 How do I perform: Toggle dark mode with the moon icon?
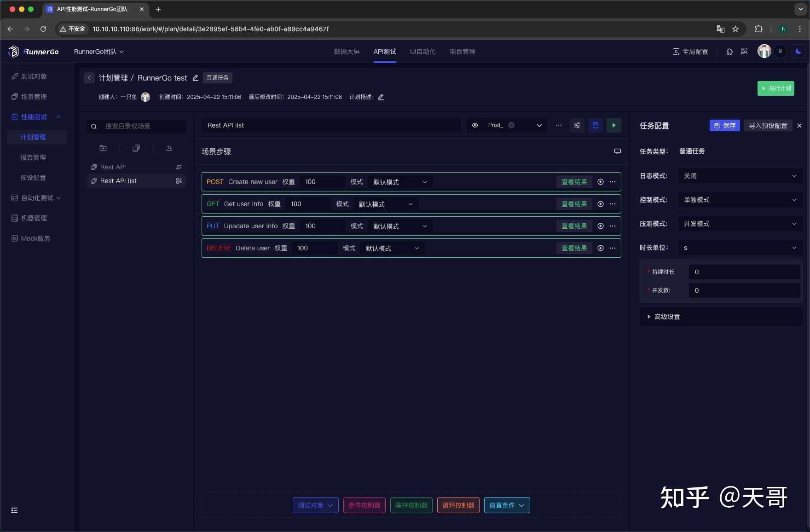coord(798,51)
